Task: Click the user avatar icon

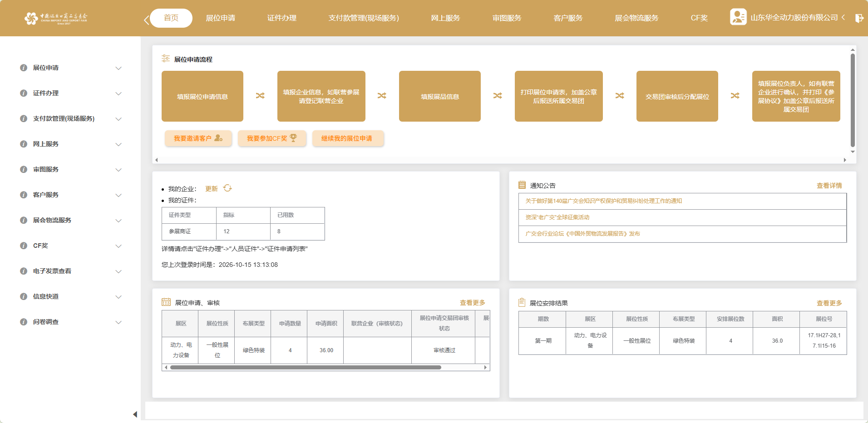Action: coord(738,17)
